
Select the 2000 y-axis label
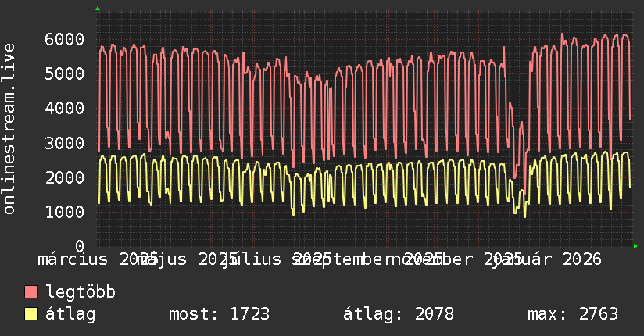[x=65, y=177]
